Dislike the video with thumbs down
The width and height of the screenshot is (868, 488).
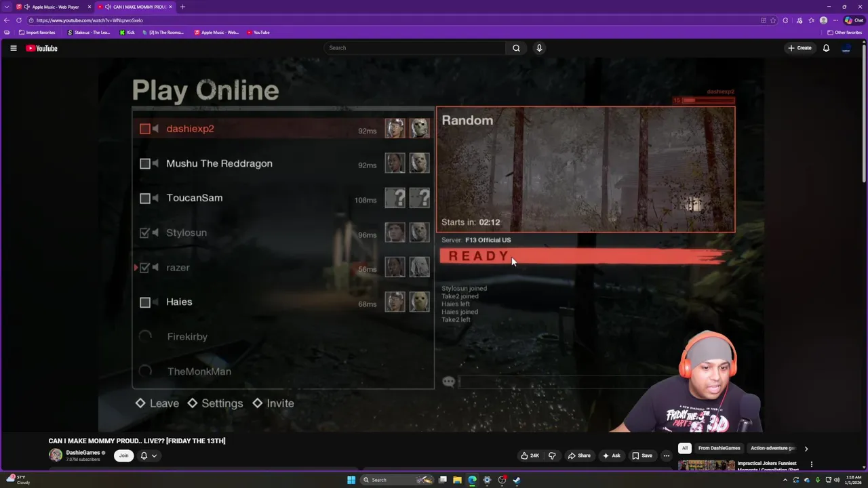tap(552, 455)
